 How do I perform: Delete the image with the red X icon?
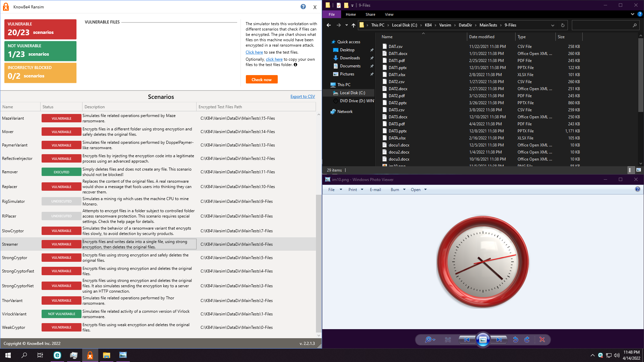click(x=542, y=340)
